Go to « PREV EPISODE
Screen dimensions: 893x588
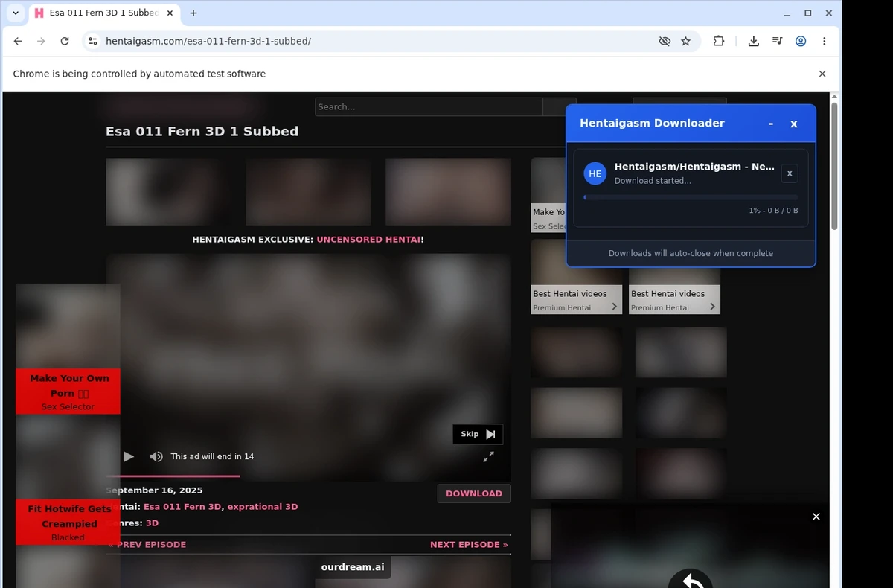tap(147, 545)
